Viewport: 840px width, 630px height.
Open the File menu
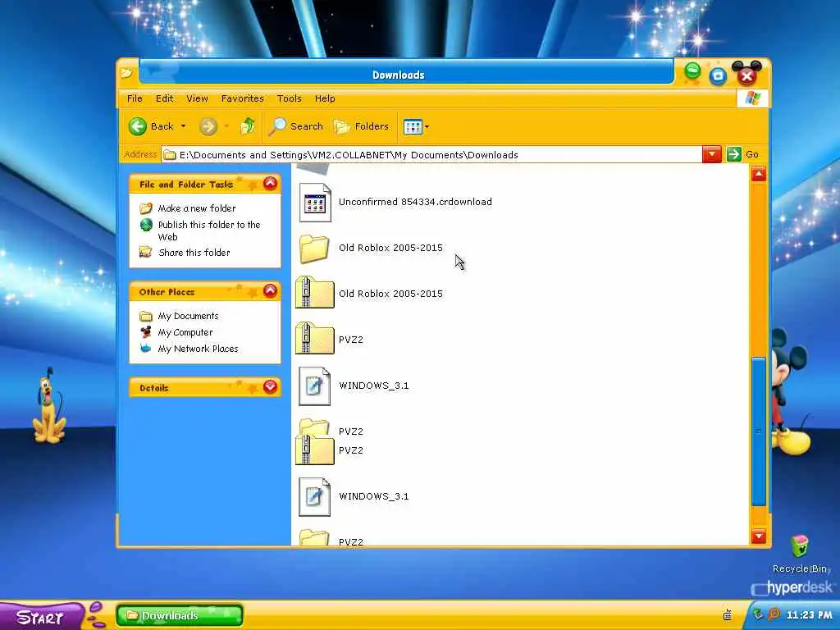(x=135, y=98)
